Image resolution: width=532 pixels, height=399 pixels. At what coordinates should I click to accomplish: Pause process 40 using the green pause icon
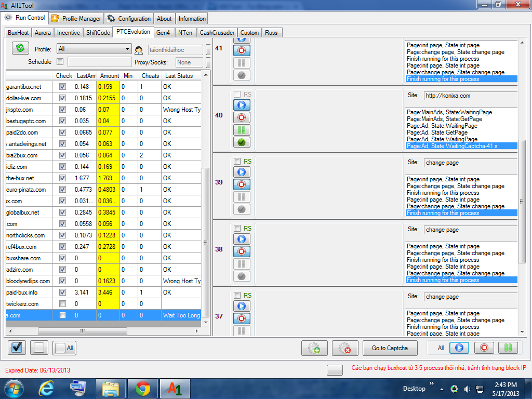242,130
